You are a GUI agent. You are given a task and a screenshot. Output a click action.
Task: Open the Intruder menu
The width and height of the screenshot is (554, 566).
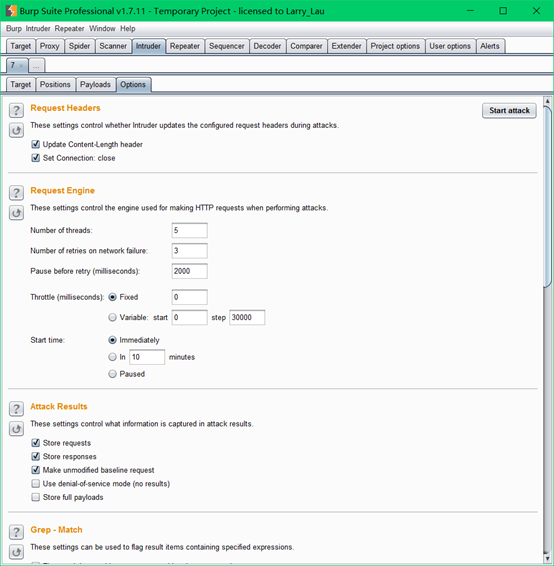click(x=38, y=29)
